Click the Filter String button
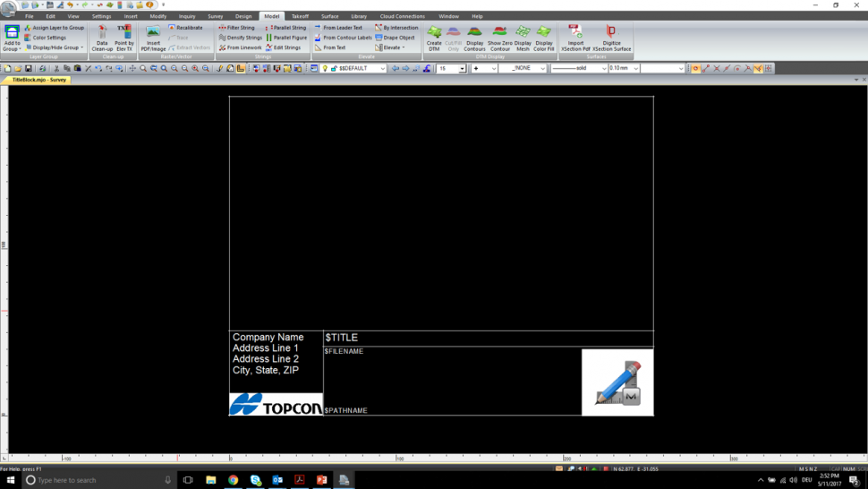The image size is (868, 489). click(238, 28)
